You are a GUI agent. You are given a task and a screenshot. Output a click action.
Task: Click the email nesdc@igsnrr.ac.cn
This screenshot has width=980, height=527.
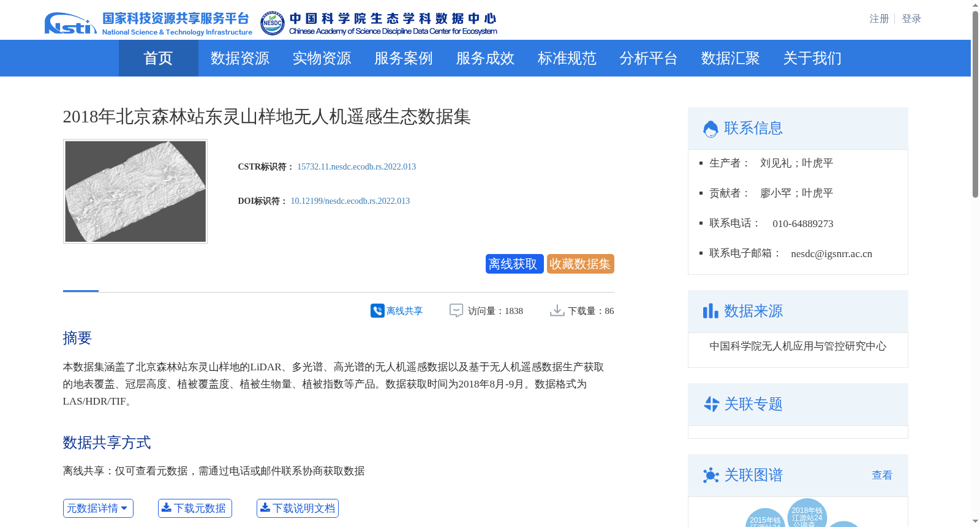831,253
